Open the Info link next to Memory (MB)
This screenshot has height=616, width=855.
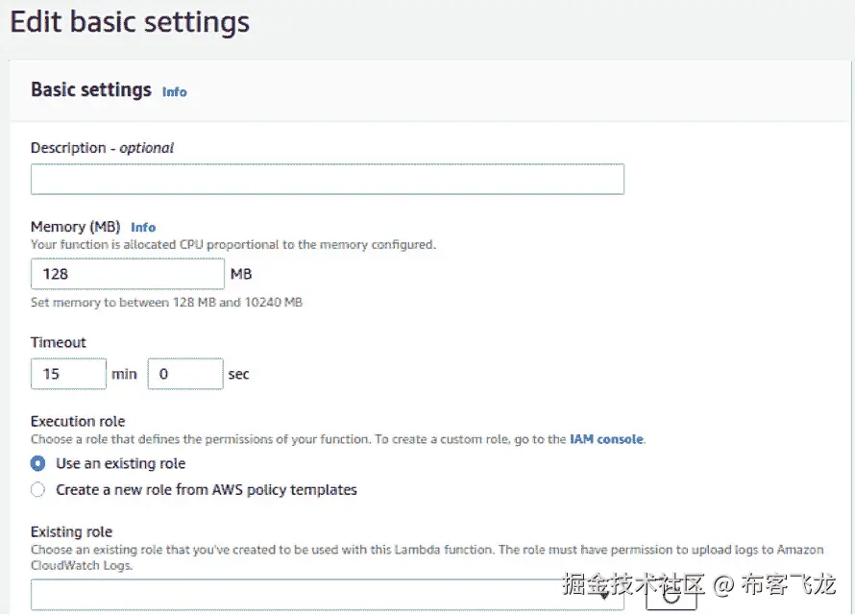point(142,227)
